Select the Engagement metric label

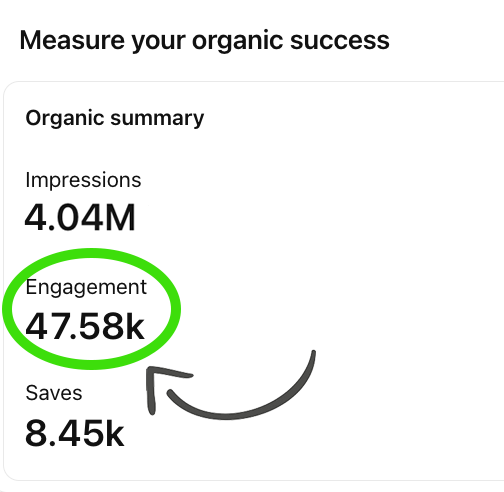86,288
